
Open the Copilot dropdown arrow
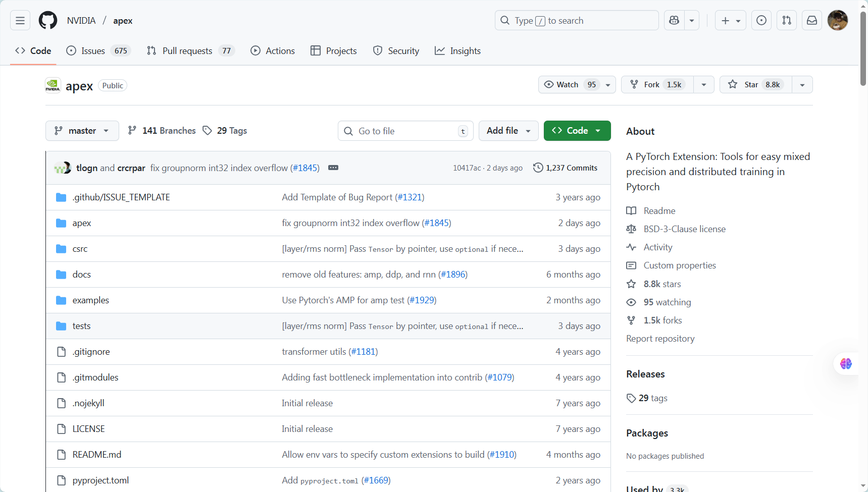click(692, 21)
